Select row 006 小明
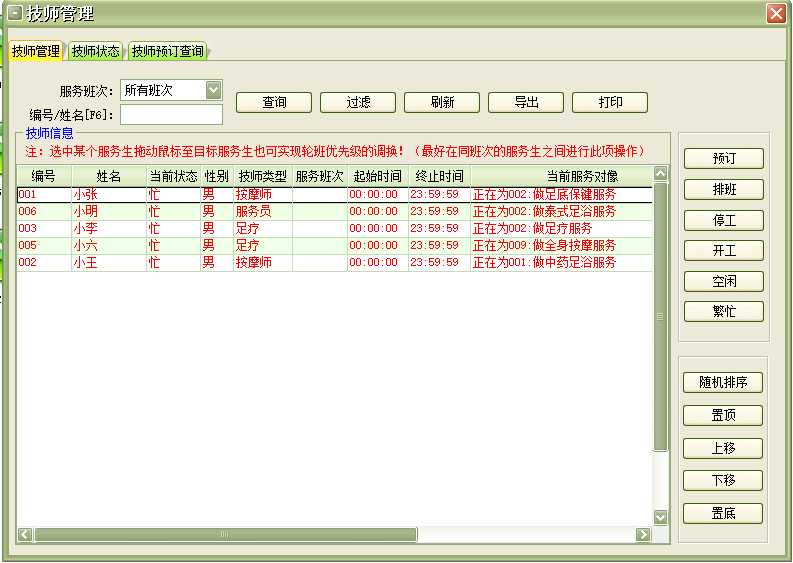This screenshot has height=563, width=793. 334,211
